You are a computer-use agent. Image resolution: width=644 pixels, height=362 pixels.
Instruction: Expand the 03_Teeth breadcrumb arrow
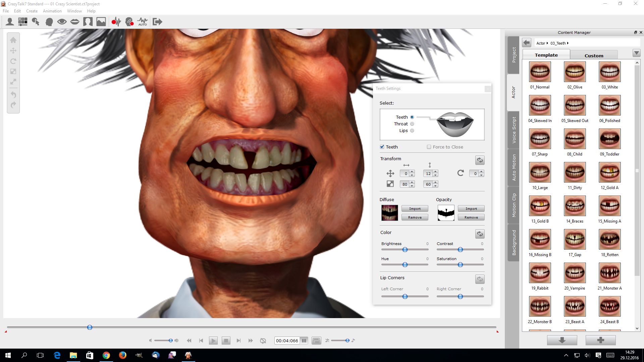pos(568,43)
